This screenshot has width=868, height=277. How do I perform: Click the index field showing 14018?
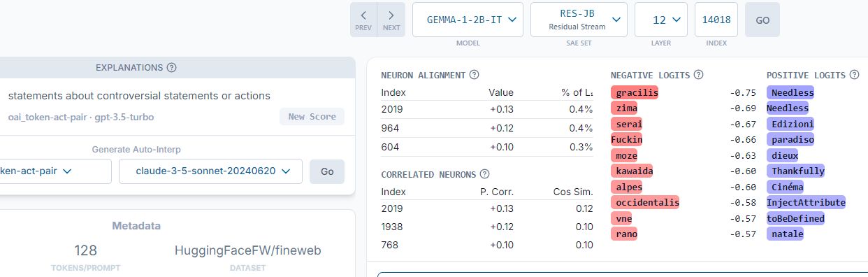point(717,20)
